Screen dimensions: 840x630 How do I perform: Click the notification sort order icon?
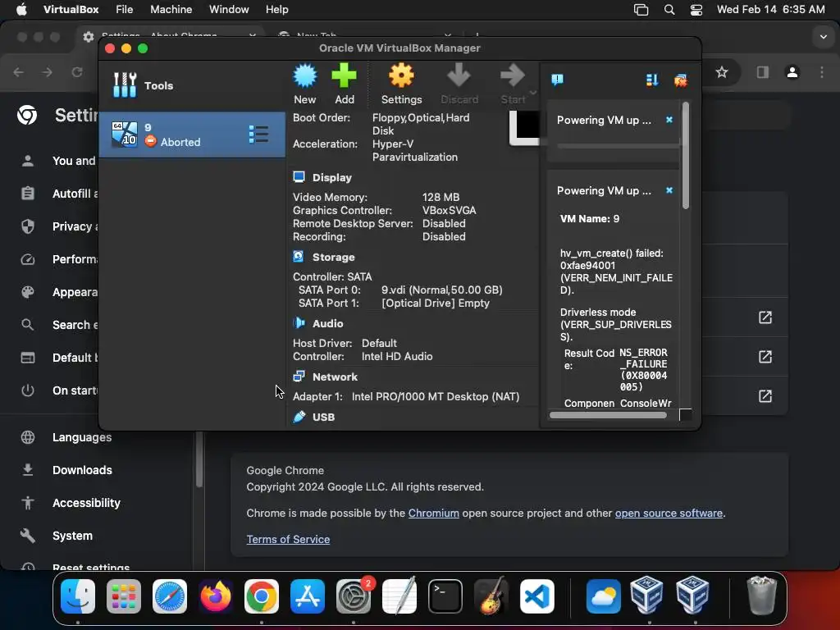[652, 80]
